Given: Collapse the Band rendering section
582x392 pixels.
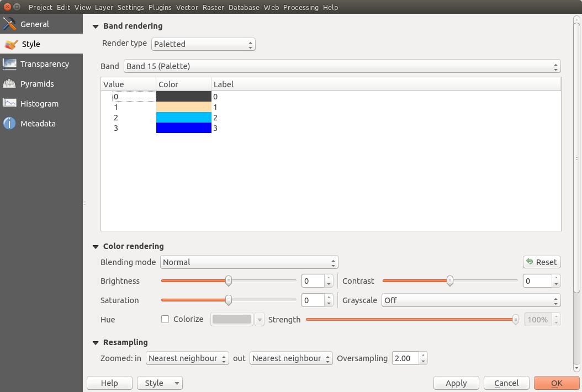Looking at the screenshot, I should tap(95, 26).
